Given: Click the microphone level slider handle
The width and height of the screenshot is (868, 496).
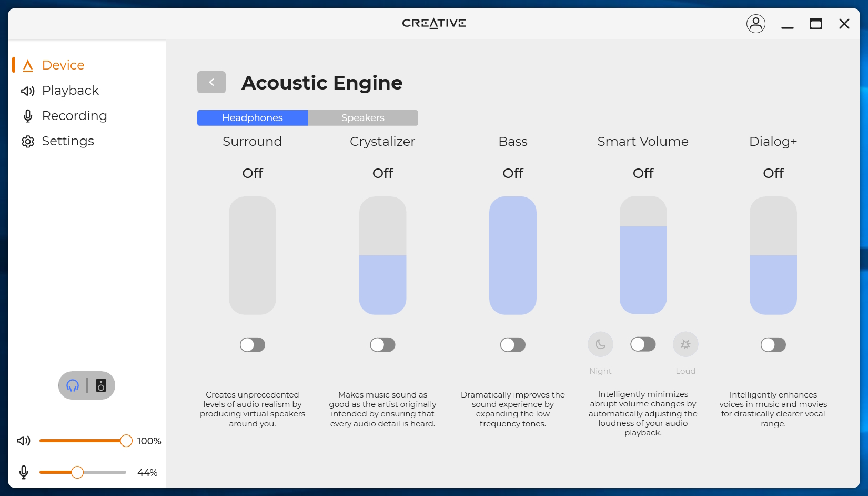Looking at the screenshot, I should click(77, 472).
